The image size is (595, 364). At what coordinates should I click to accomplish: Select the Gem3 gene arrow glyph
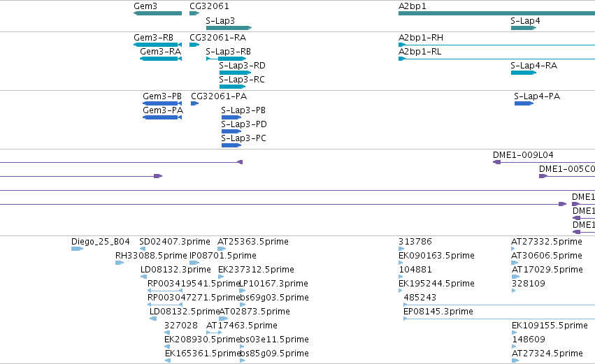(x=157, y=13)
